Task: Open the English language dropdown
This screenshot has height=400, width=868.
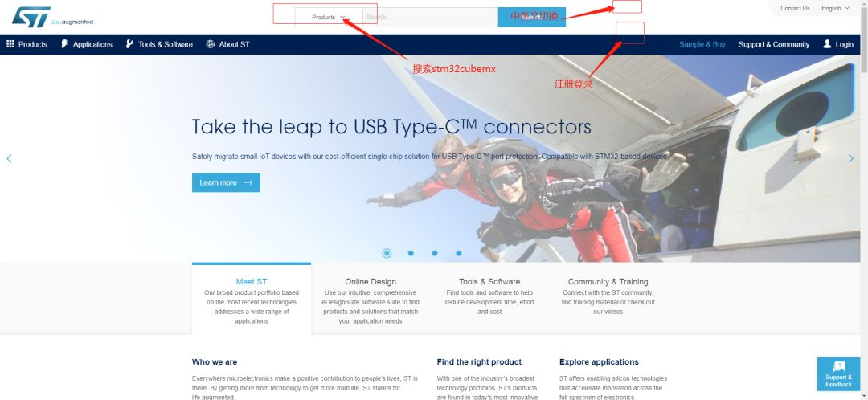Action: (x=835, y=8)
